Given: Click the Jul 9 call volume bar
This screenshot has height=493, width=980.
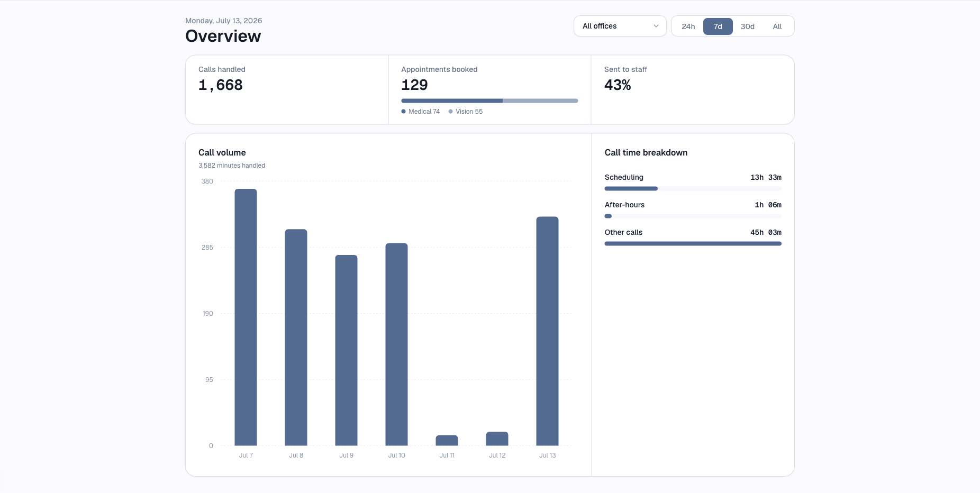Looking at the screenshot, I should [346, 350].
